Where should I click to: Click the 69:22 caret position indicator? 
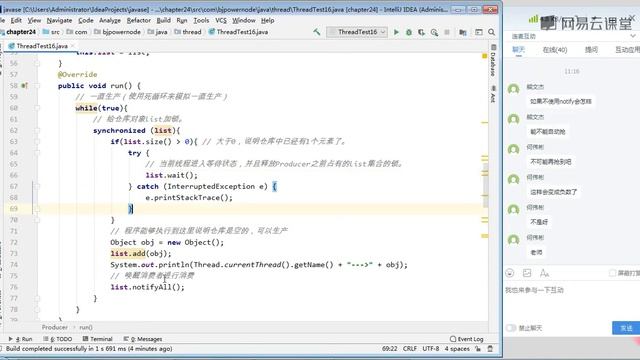pos(389,349)
